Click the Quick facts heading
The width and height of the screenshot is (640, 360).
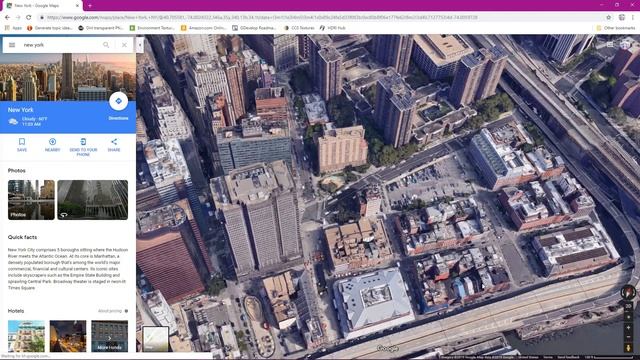(22, 237)
